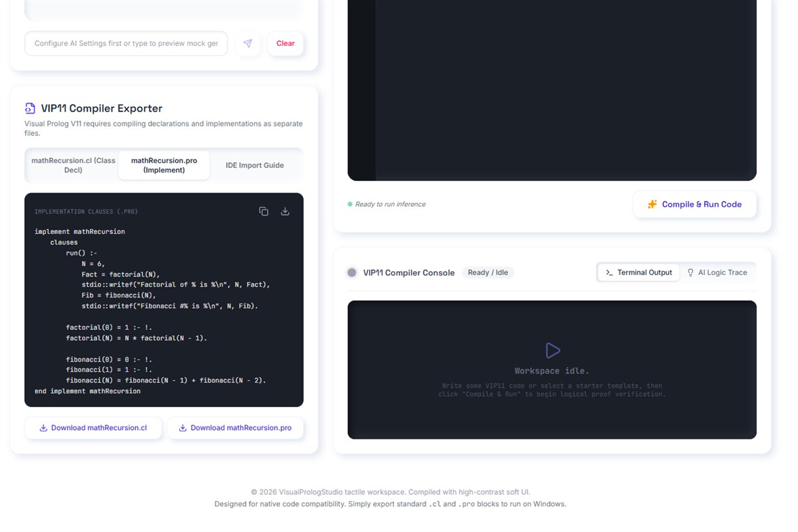798x532 pixels.
Task: Click the 'fibonacci(1) = 1 :- !.' line
Action: [x=109, y=370]
